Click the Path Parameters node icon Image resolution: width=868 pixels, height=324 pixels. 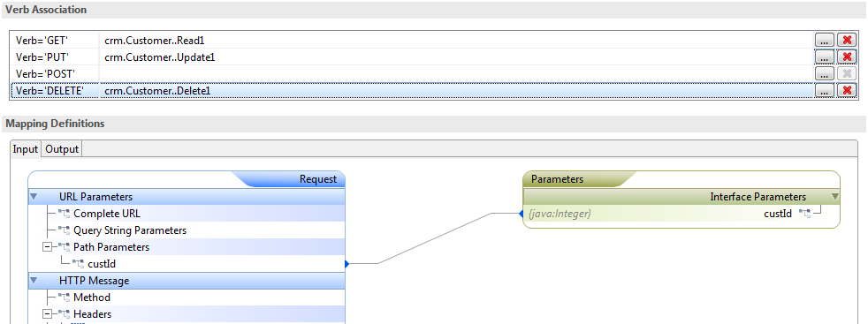pyautogui.click(x=64, y=247)
